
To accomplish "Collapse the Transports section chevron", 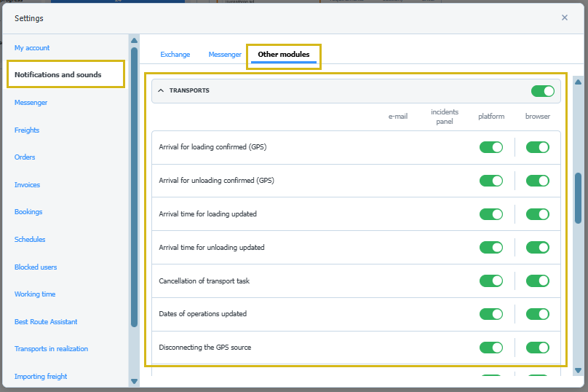I will 161,91.
